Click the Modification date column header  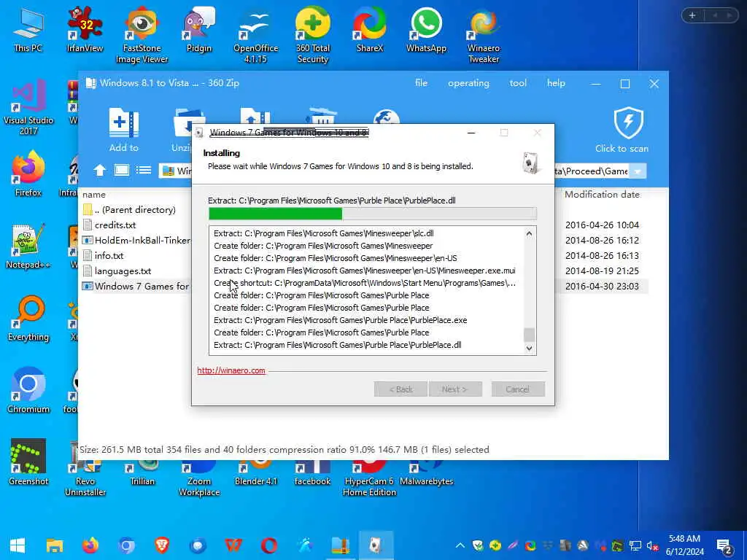pyautogui.click(x=602, y=194)
